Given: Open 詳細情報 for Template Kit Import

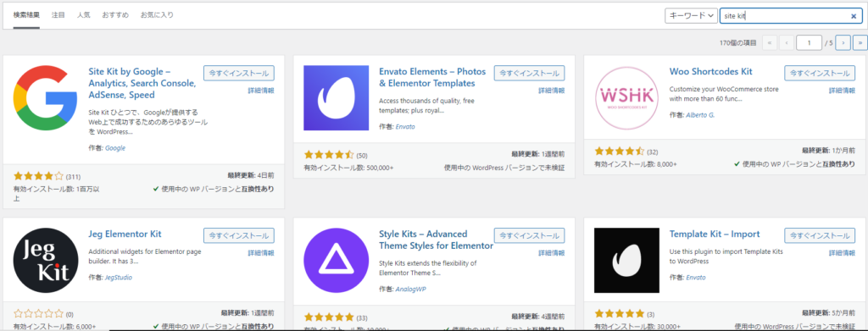Looking at the screenshot, I should click(x=842, y=253).
